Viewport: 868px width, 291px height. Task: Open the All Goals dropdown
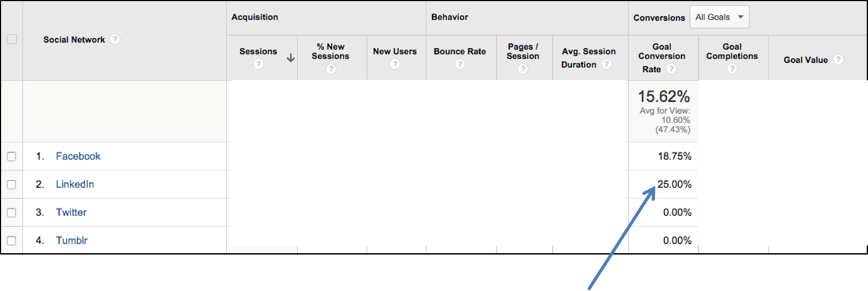[x=720, y=18]
